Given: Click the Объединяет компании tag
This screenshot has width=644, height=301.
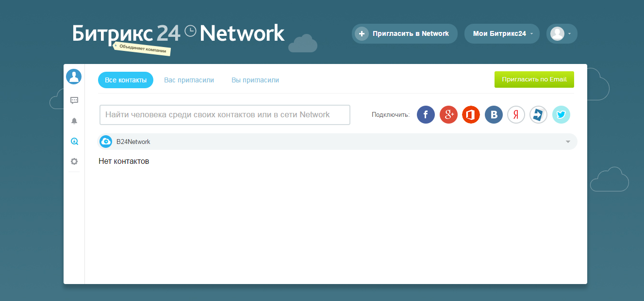Looking at the screenshot, I should [142, 49].
